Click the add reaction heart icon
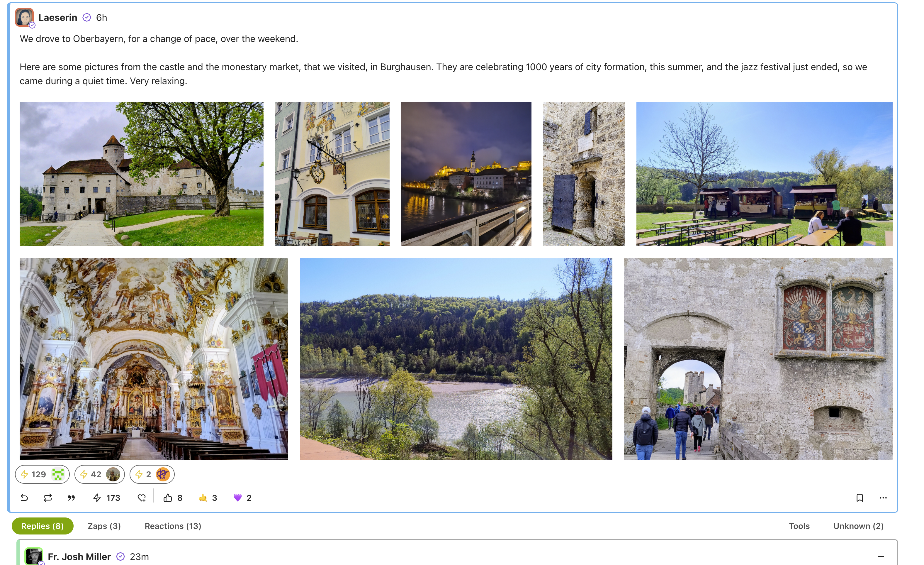 pos(142,498)
